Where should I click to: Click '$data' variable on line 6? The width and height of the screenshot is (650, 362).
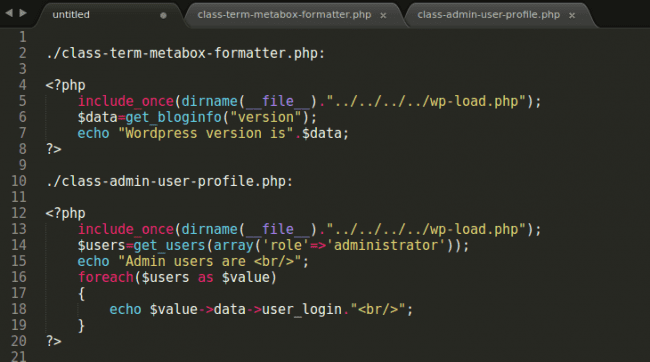97,117
